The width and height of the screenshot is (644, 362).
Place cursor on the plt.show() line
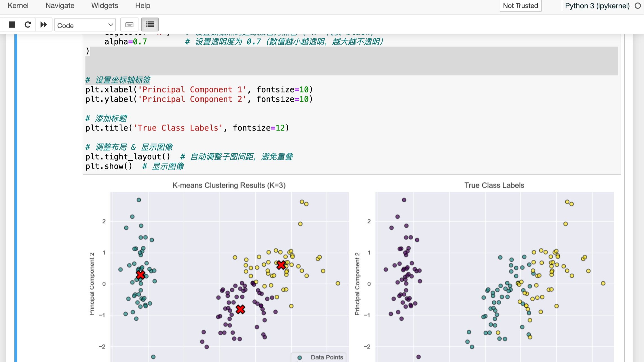pos(109,166)
